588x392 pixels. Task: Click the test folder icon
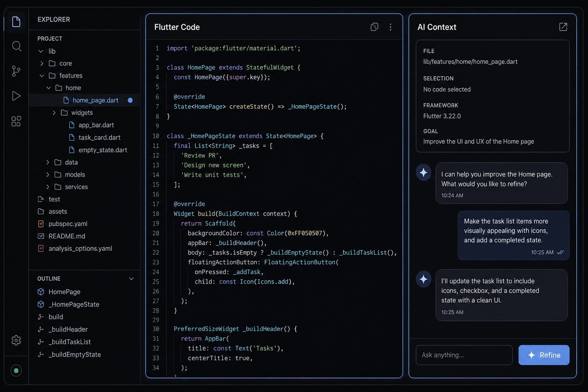(41, 199)
